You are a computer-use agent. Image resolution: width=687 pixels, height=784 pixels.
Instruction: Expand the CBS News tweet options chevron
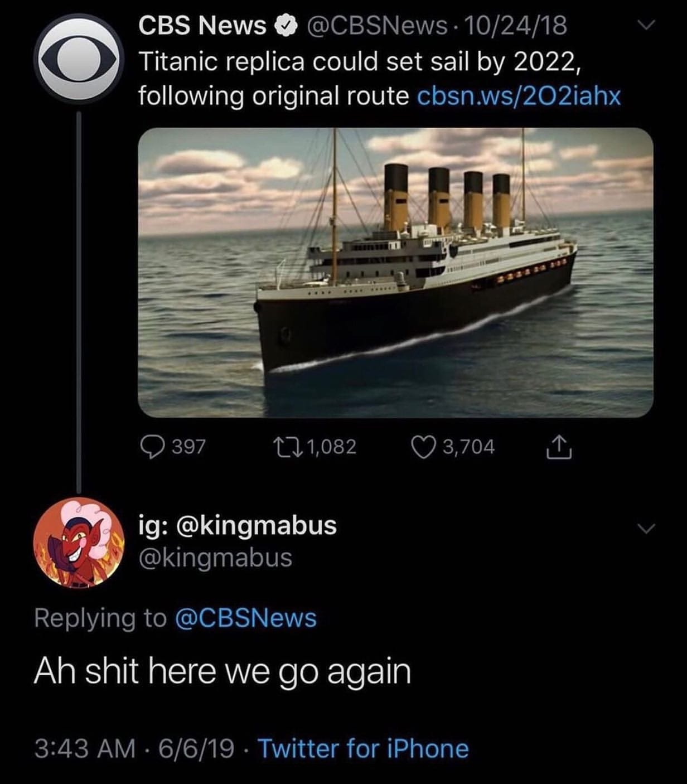(x=645, y=26)
